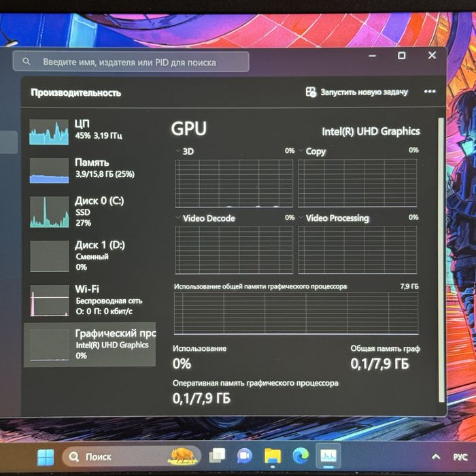Select the Память (Memory) performance item
Viewport: 476px width, 476px height.
pos(90,169)
